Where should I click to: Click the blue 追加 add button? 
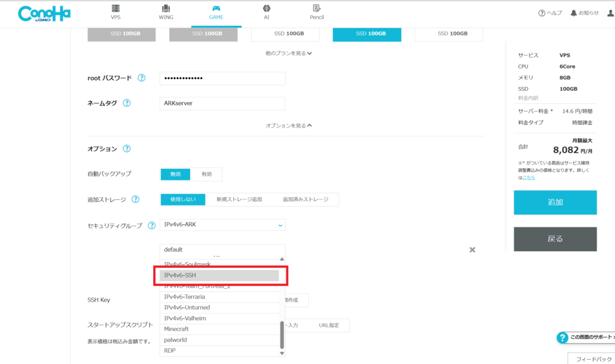[x=555, y=202]
